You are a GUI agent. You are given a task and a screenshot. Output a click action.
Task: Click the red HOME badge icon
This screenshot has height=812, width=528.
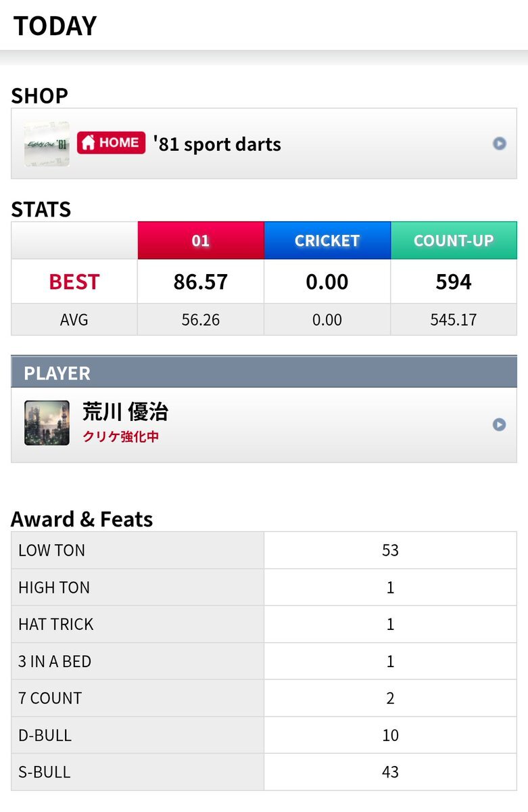point(111,143)
